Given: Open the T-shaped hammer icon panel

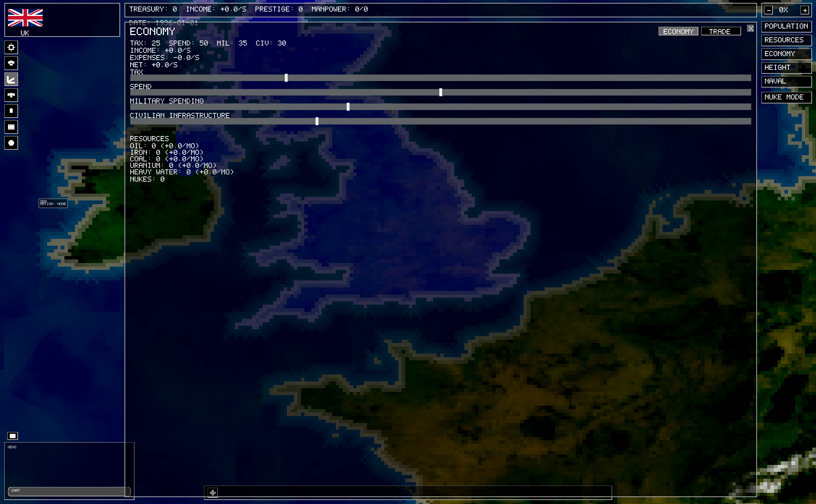Looking at the screenshot, I should (11, 95).
